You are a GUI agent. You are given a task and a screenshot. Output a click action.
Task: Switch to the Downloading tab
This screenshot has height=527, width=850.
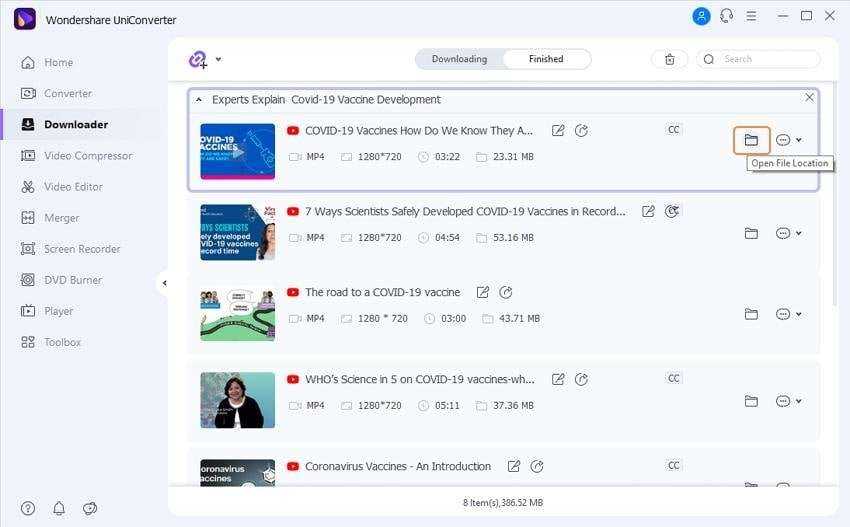459,59
